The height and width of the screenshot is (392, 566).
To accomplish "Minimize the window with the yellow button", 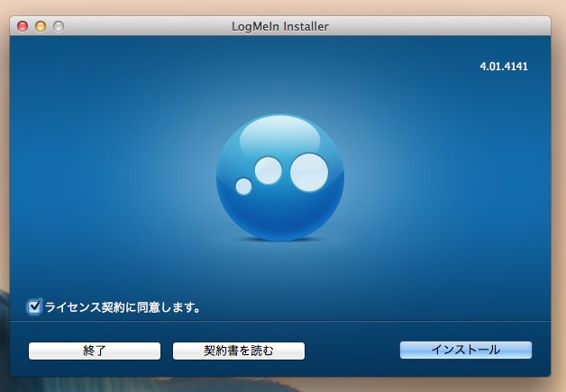I will pyautogui.click(x=41, y=26).
